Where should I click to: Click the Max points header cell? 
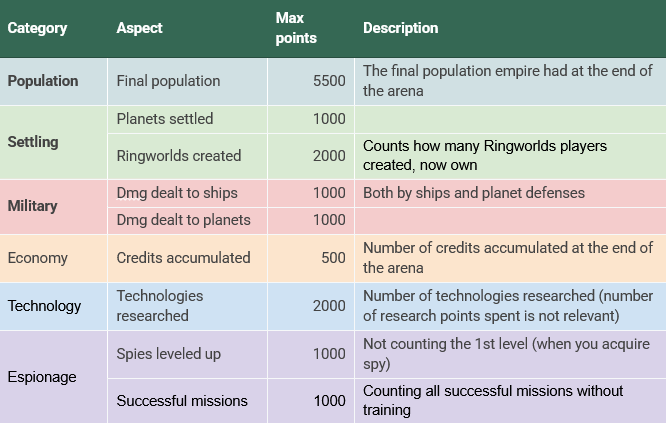tap(311, 28)
